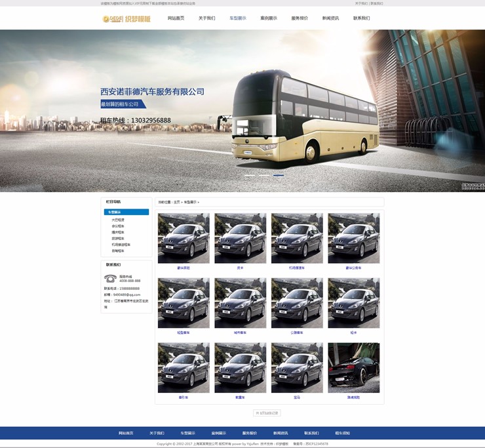Click the 豪华公务车 caption link
Image resolution: width=485 pixels, height=448 pixels.
coord(353,268)
